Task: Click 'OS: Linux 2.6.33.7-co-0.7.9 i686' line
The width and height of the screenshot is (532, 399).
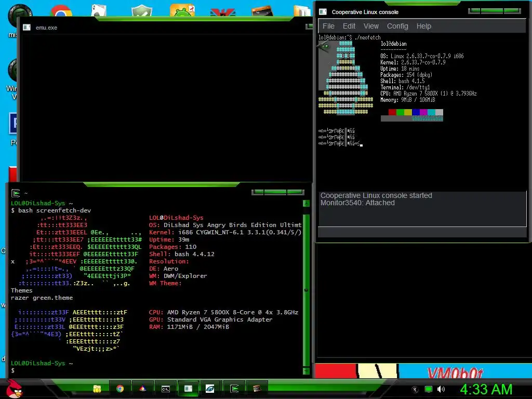Action: 422,56
